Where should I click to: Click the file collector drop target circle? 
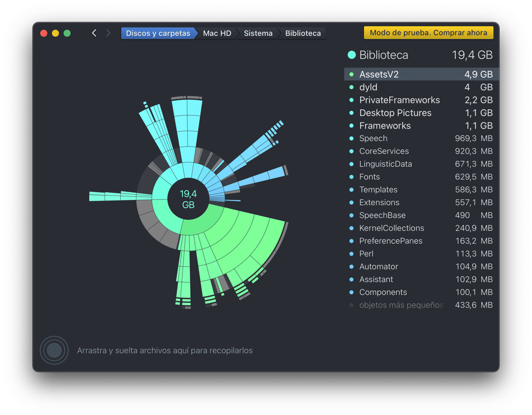pyautogui.click(x=54, y=350)
